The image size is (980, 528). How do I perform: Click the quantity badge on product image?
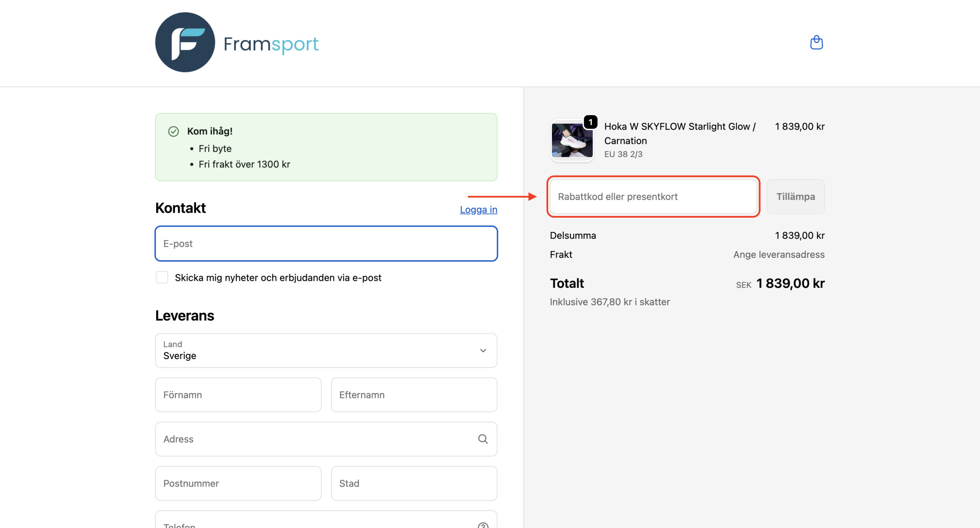click(591, 122)
